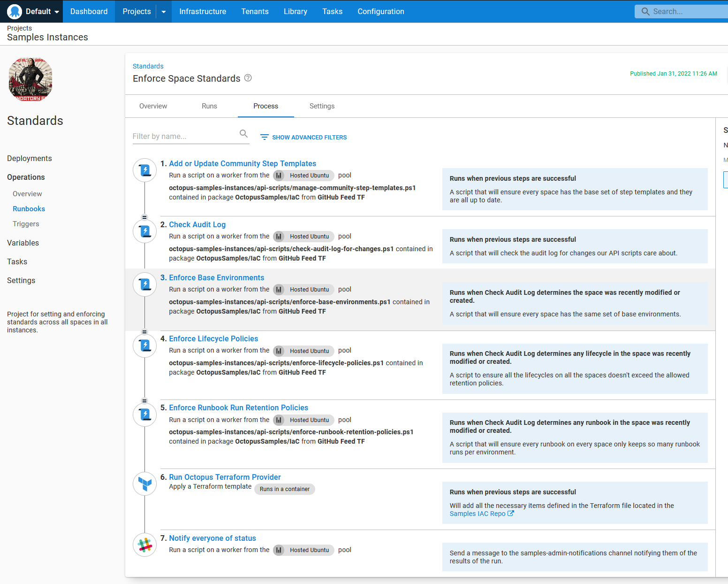728x584 pixels.
Task: Click the Slack icon for step 7
Action: click(145, 545)
